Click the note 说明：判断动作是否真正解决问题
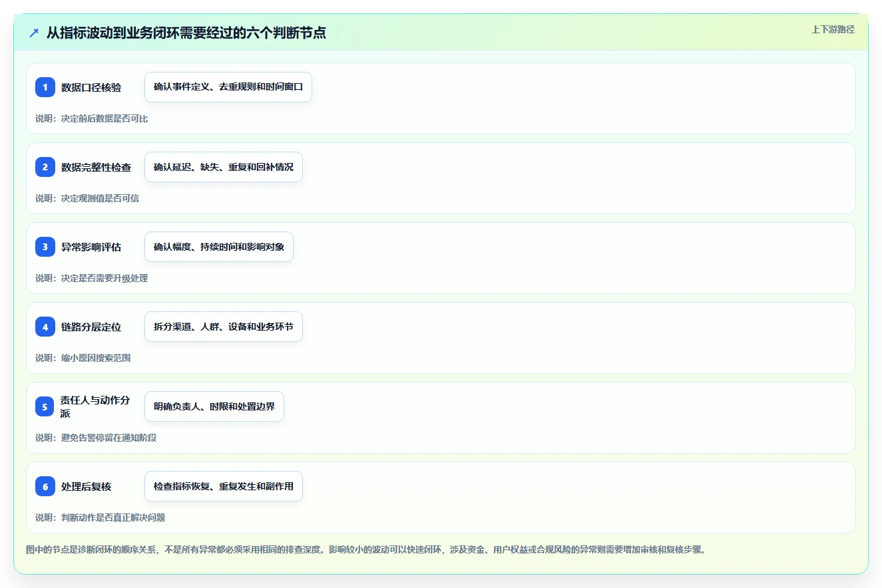The width and height of the screenshot is (882, 588). coord(101,517)
